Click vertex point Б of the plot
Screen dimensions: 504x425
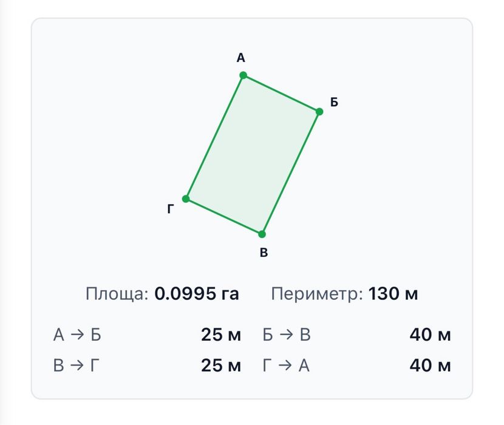click(319, 112)
